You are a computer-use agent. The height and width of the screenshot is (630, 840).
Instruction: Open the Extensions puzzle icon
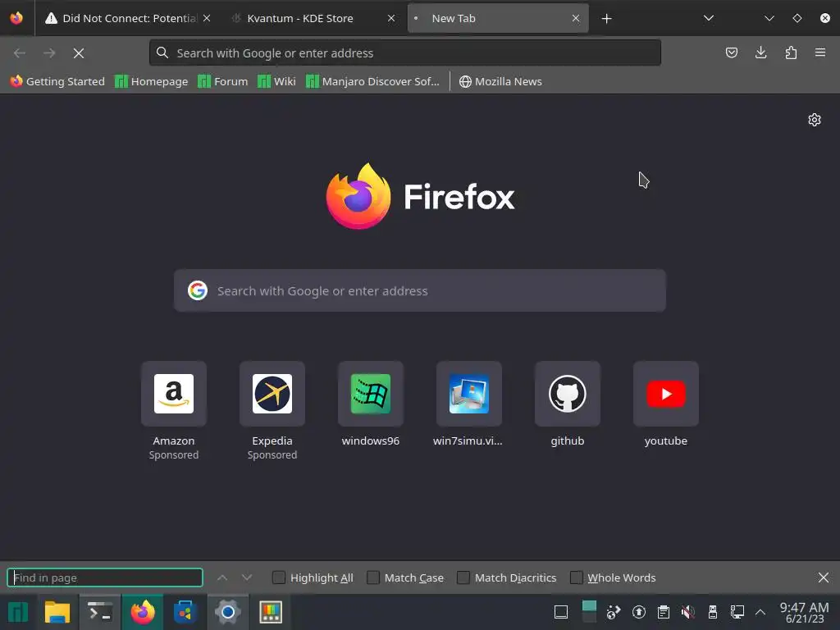point(791,52)
